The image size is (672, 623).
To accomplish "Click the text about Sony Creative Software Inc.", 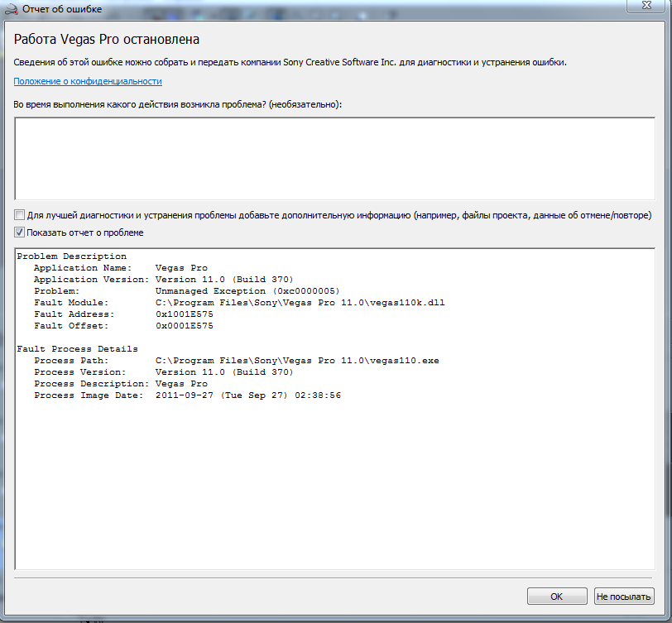I will [290, 62].
